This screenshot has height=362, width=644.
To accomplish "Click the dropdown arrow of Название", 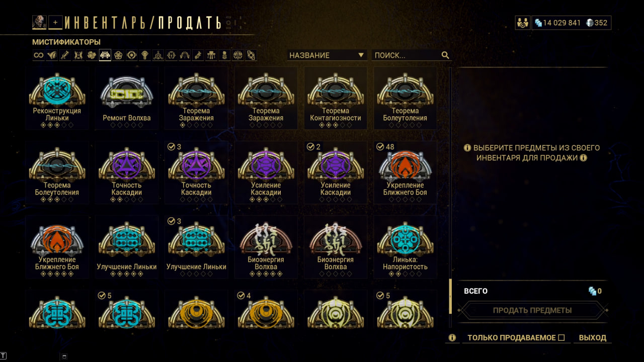I will click(361, 55).
